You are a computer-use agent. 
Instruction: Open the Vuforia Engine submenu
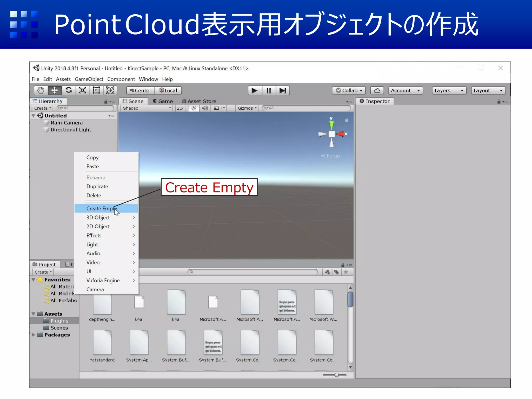[106, 281]
